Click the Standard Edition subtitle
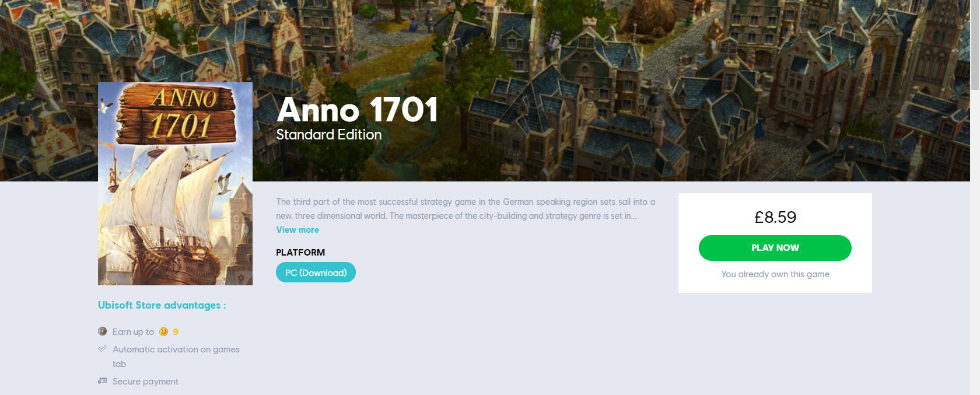Viewport: 980px width, 395px height. 328,135
